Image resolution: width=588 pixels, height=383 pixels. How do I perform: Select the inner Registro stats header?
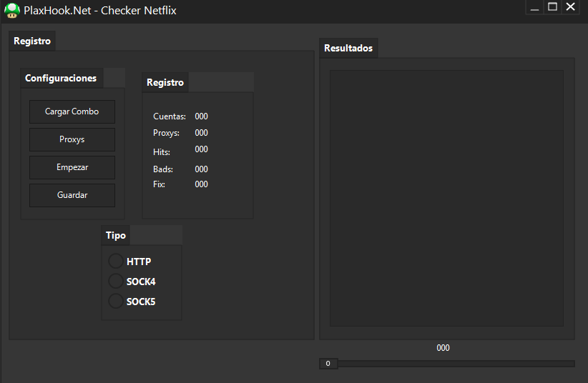pos(165,82)
